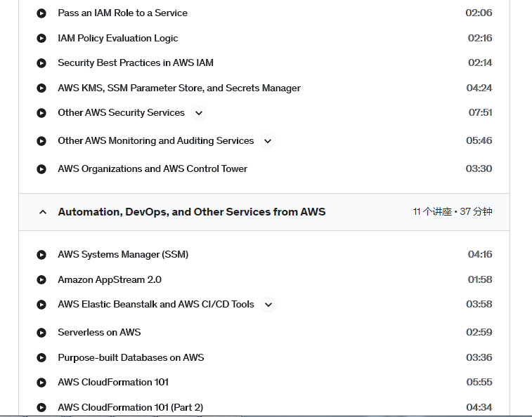Click play icon beside Security Best Practices in AWS IAM

(41, 63)
